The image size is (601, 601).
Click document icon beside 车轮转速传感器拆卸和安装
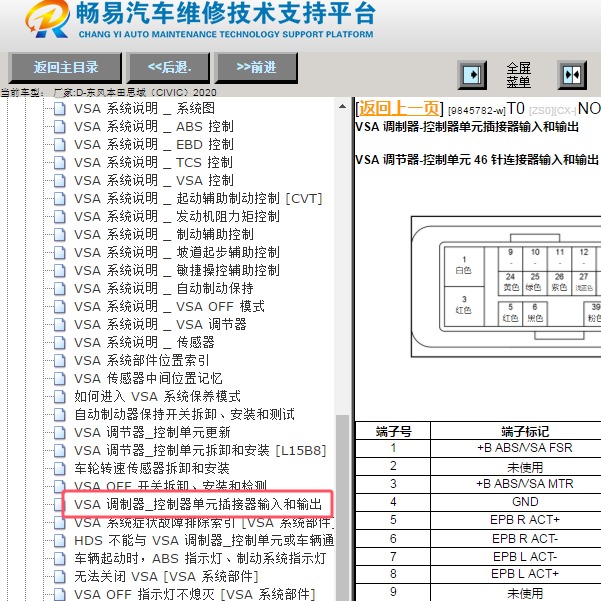[59, 469]
